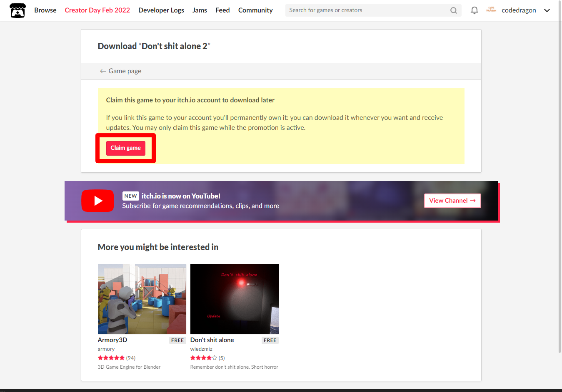Open the armory creator link
This screenshot has height=392, width=562.
(106, 349)
